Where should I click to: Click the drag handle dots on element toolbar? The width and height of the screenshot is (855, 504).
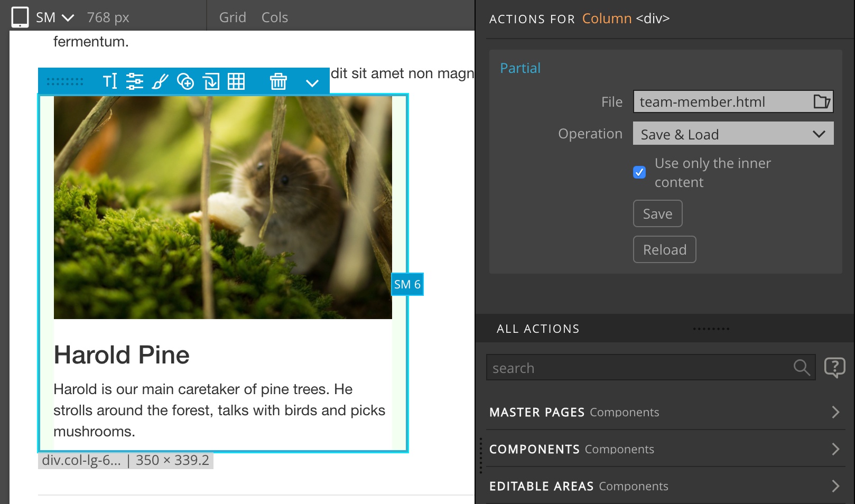click(65, 81)
